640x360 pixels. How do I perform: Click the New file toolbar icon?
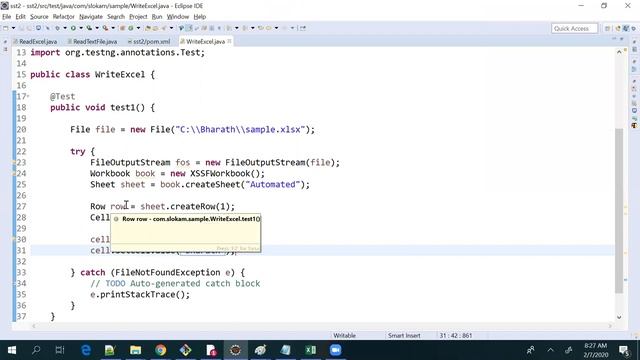click(x=5, y=28)
